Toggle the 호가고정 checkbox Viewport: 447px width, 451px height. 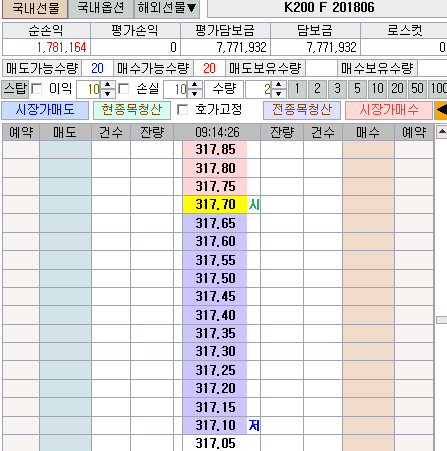click(x=182, y=110)
